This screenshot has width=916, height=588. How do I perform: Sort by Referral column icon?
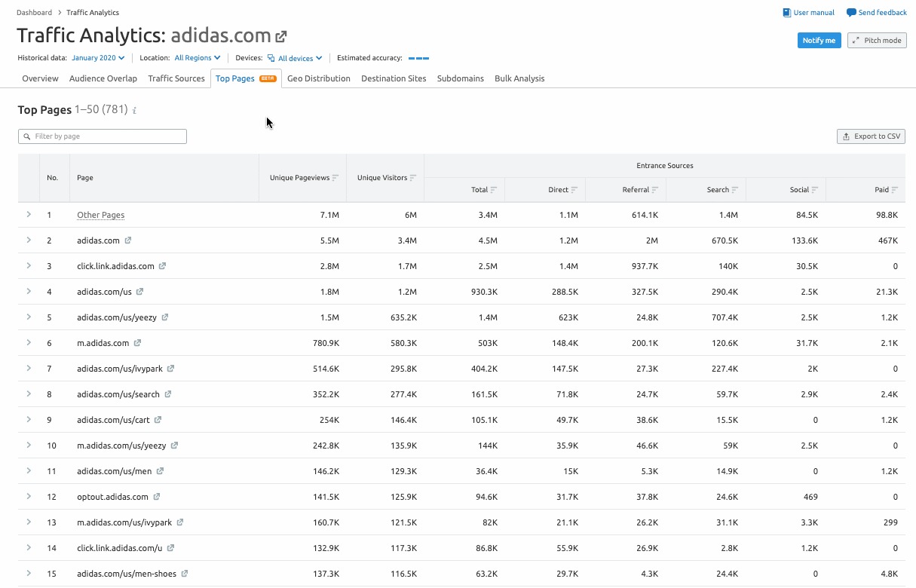655,190
